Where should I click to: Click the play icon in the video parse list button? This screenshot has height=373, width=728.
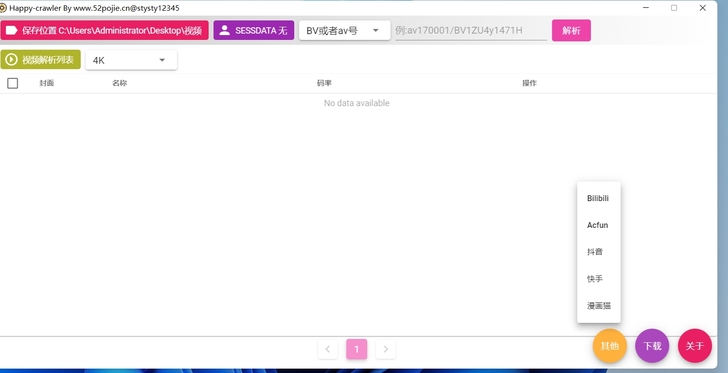(12, 59)
